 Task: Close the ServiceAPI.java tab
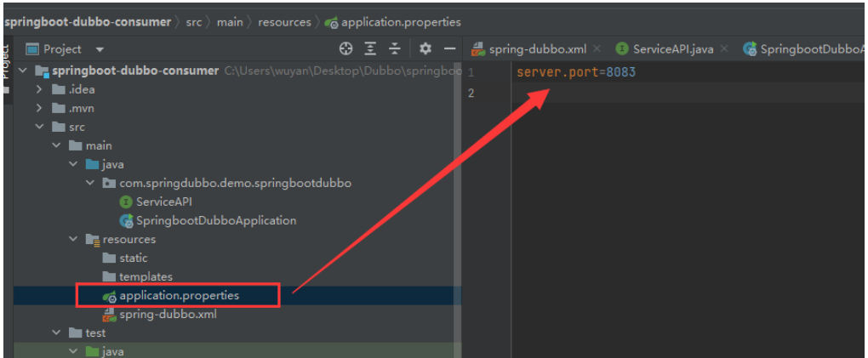(x=724, y=48)
